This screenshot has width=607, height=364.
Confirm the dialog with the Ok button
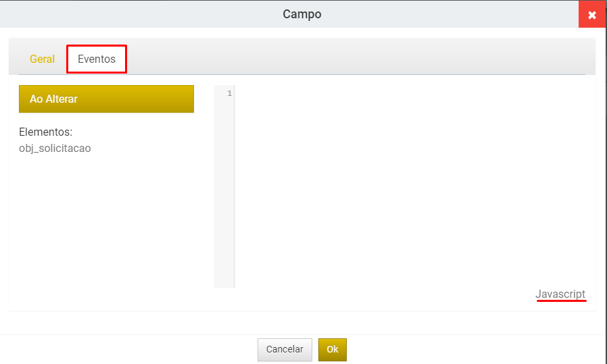332,349
